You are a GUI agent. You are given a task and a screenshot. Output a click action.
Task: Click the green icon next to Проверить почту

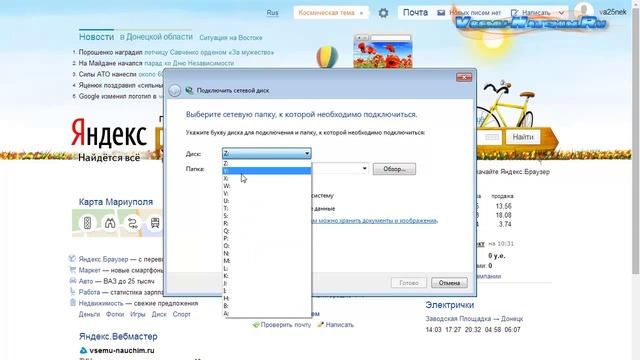pos(256,325)
